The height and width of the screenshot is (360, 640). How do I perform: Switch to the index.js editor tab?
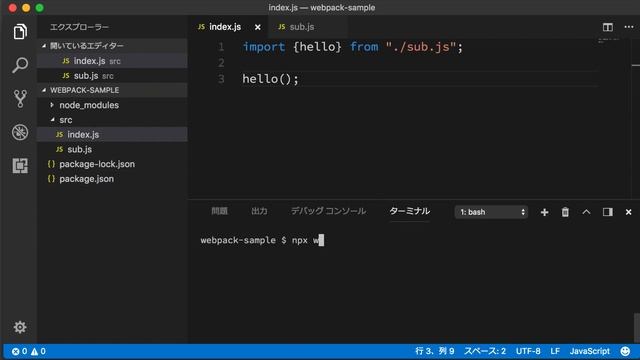[x=229, y=27]
